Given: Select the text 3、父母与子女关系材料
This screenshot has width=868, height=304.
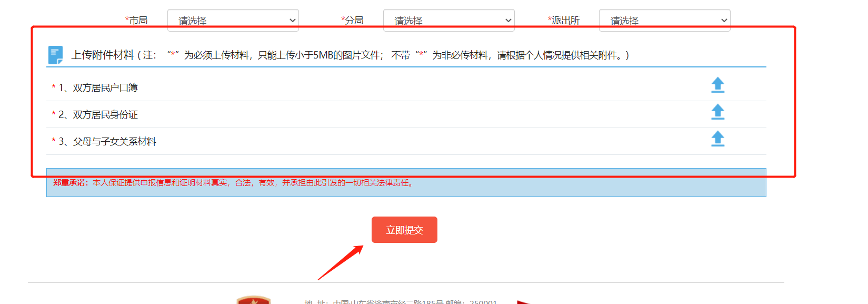Looking at the screenshot, I should tap(107, 141).
